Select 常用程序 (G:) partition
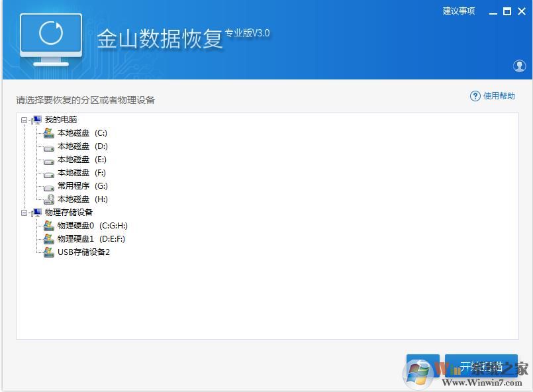 [83, 186]
